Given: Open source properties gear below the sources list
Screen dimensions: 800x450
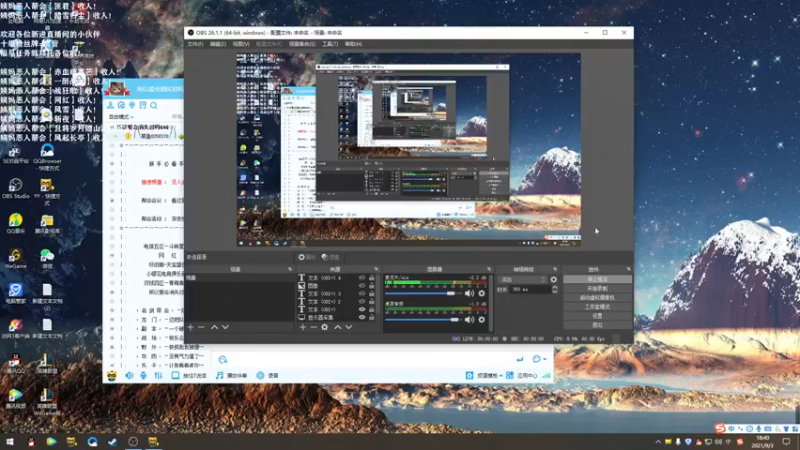Looking at the screenshot, I should [324, 327].
